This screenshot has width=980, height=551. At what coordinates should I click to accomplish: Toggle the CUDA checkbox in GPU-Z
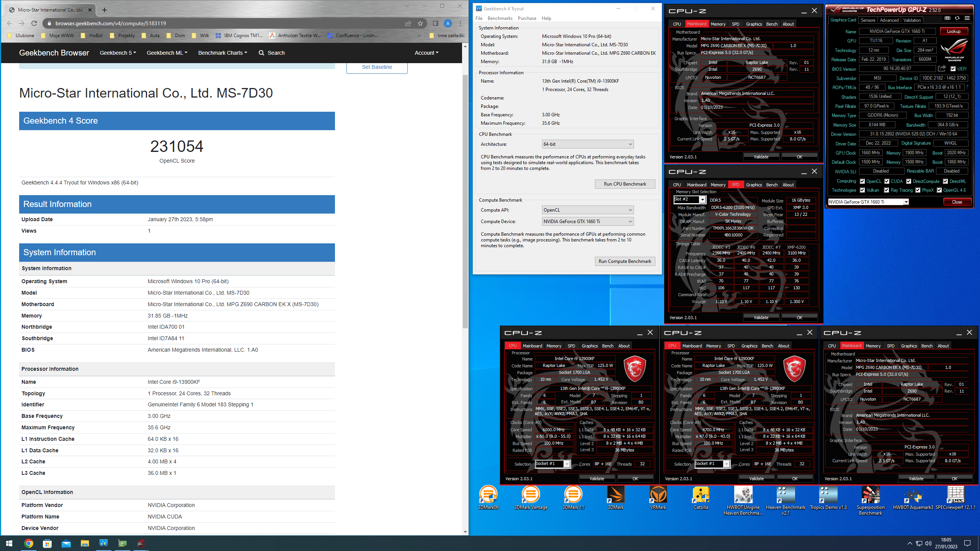[x=887, y=181]
